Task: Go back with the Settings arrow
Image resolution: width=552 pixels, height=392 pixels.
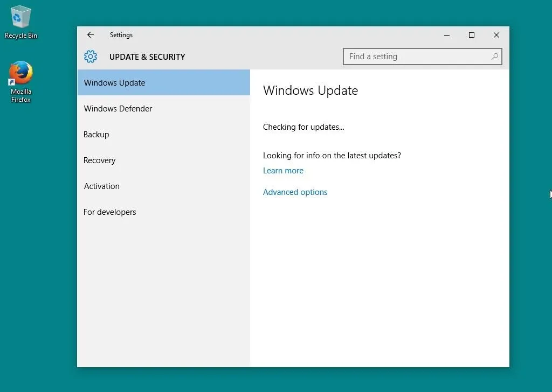Action: tap(91, 35)
